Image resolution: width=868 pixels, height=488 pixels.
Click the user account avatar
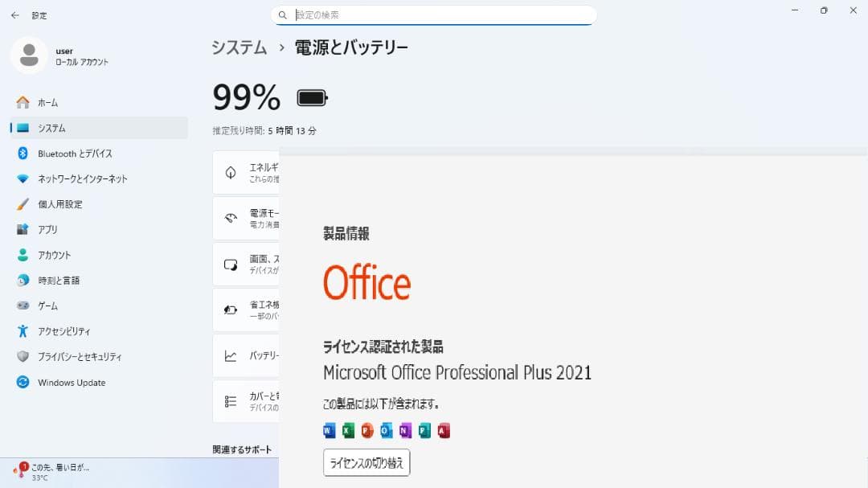[29, 56]
